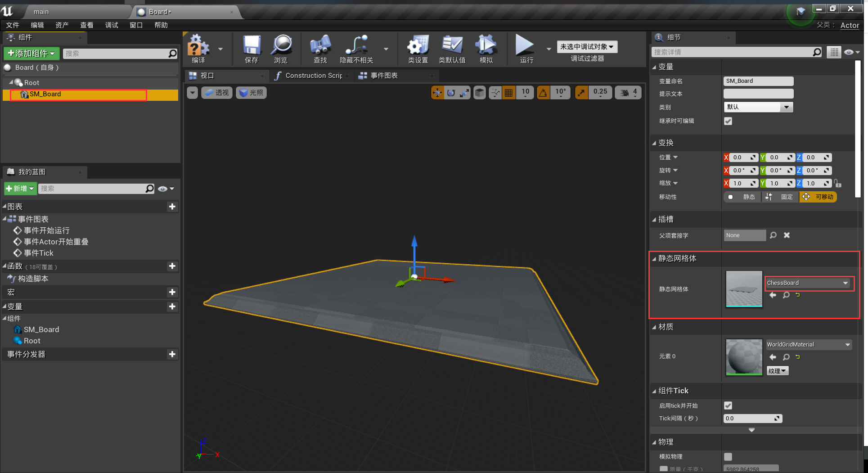This screenshot has width=868, height=473.
Task: Toggle the grid snapping icon in viewport
Action: point(508,93)
